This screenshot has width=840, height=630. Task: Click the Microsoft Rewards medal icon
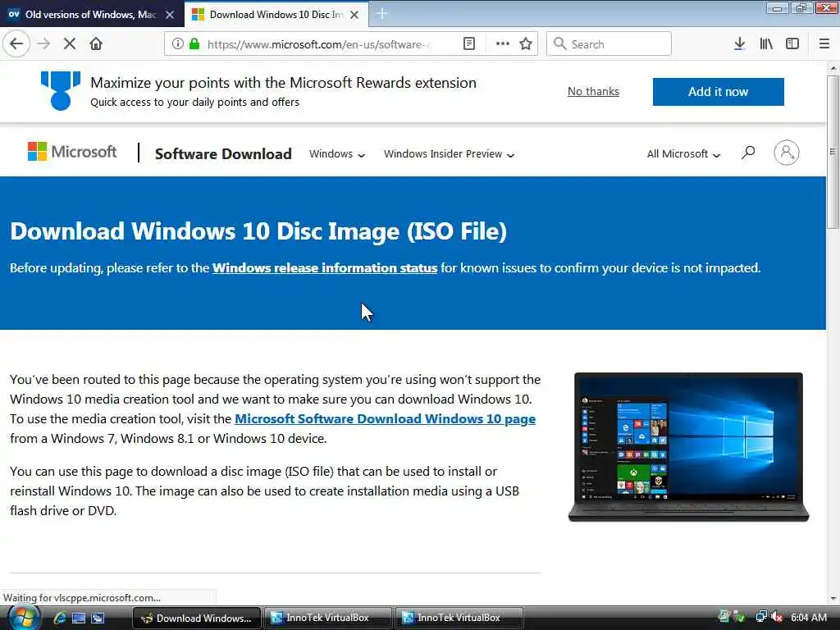click(61, 90)
